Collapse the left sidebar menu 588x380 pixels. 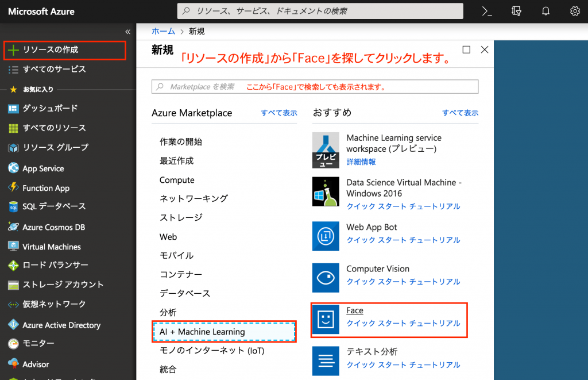127,32
